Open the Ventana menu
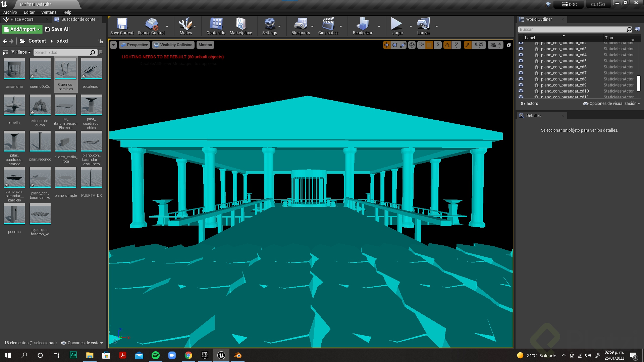Image resolution: width=644 pixels, height=362 pixels. [x=49, y=12]
